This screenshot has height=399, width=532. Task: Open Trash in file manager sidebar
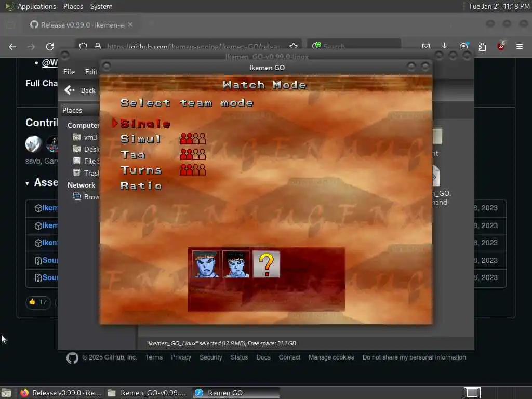(x=86, y=173)
